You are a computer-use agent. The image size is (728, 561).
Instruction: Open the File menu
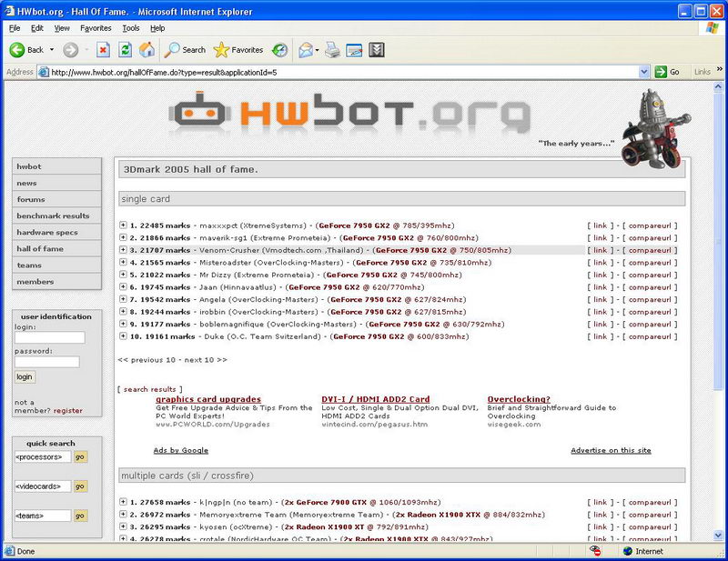[15, 28]
